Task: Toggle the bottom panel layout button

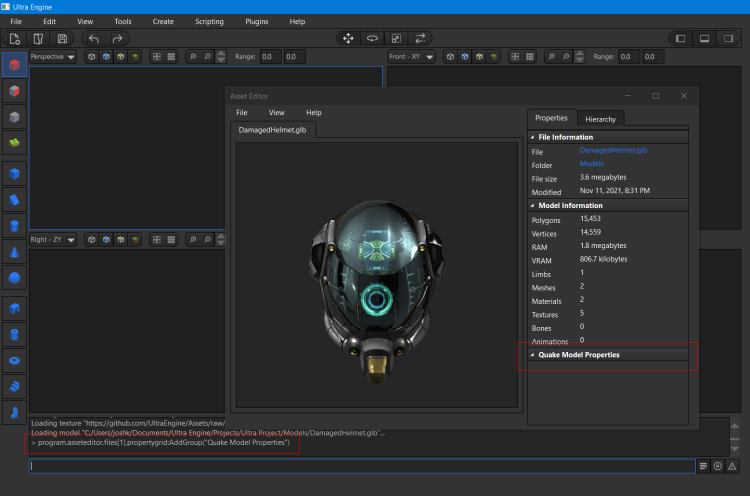Action: click(x=704, y=39)
